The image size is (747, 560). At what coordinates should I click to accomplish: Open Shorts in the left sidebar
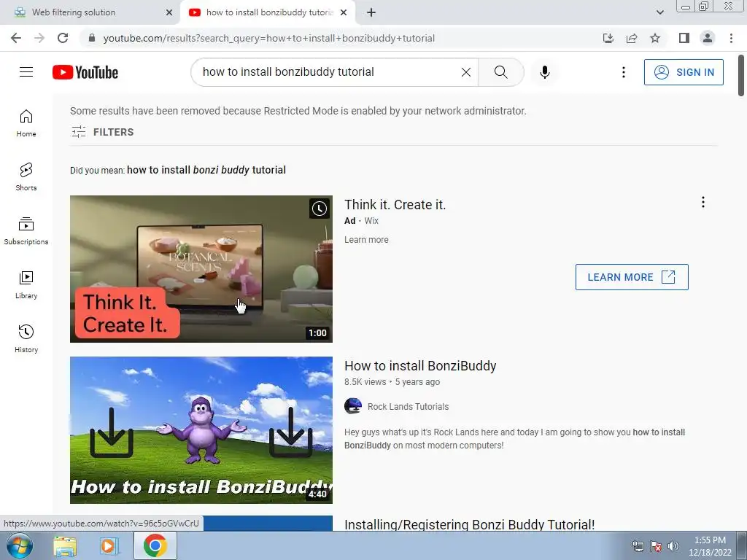click(26, 177)
